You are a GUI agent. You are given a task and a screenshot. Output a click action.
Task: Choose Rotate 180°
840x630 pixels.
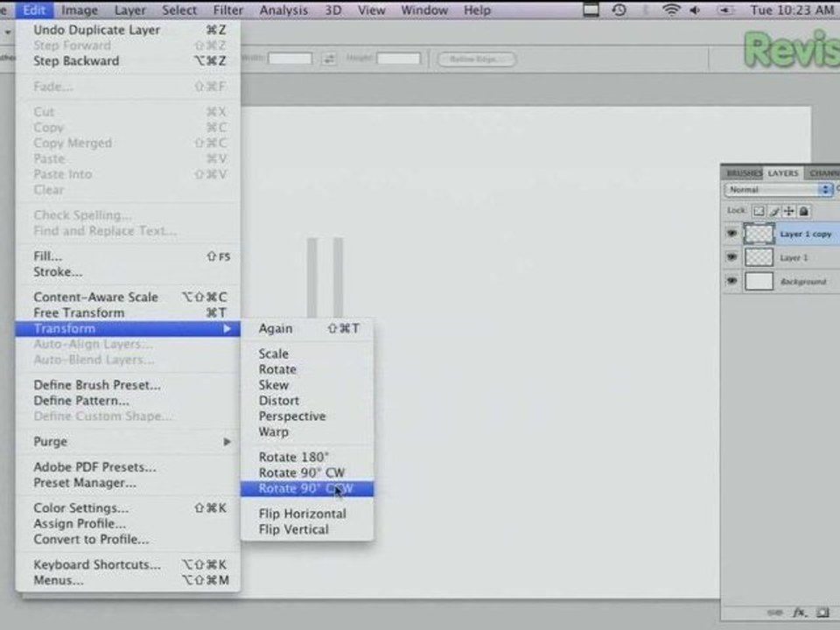click(x=307, y=457)
